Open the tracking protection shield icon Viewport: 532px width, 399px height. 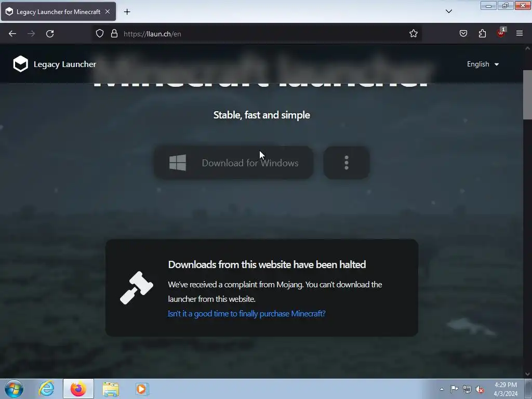pos(99,34)
